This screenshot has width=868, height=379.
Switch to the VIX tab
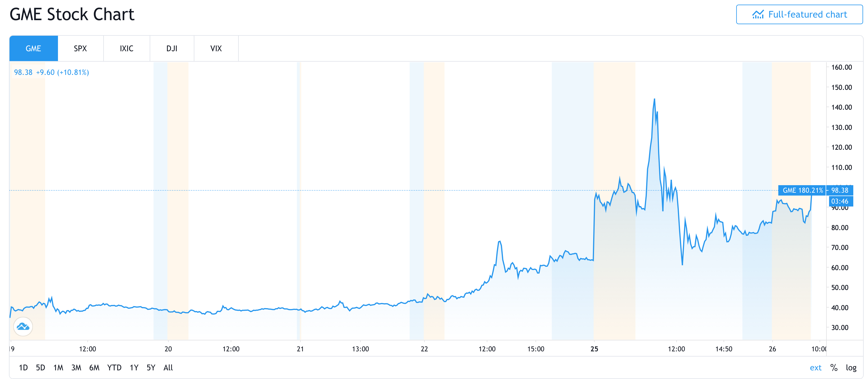(x=216, y=48)
